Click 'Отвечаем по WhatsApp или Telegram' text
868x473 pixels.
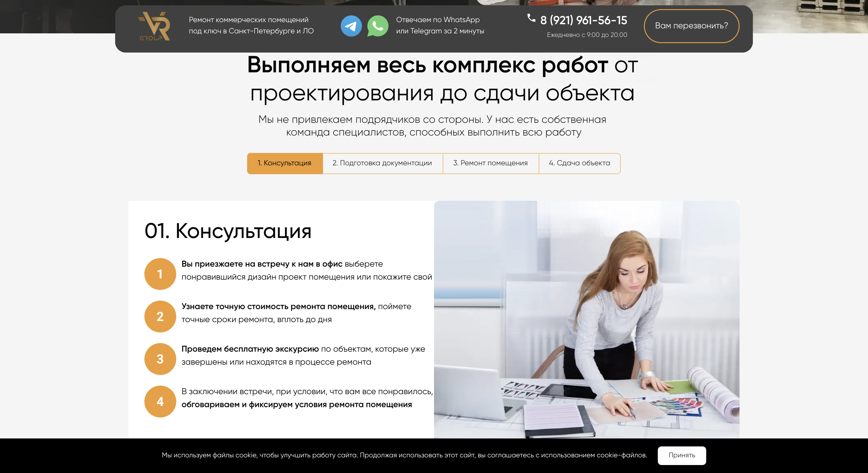pyautogui.click(x=440, y=25)
